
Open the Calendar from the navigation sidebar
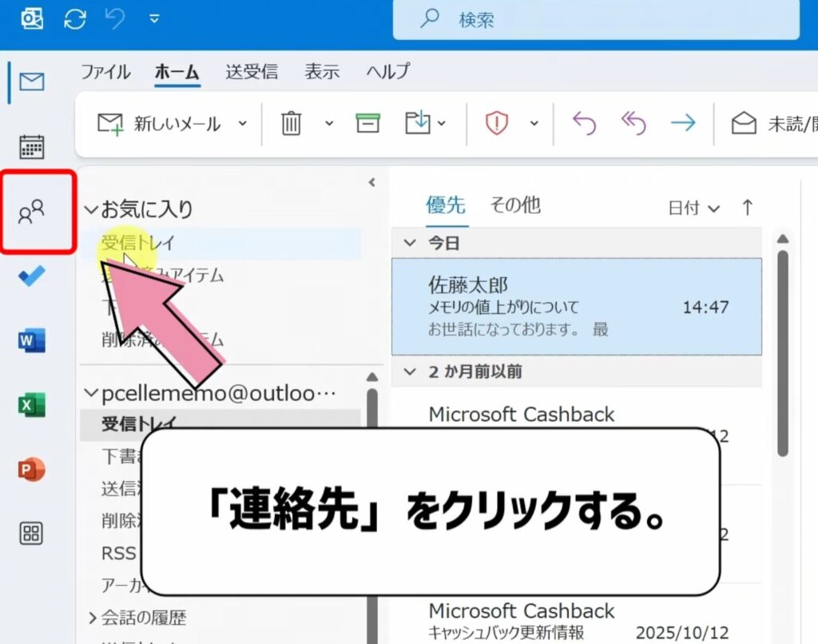pyautogui.click(x=30, y=147)
